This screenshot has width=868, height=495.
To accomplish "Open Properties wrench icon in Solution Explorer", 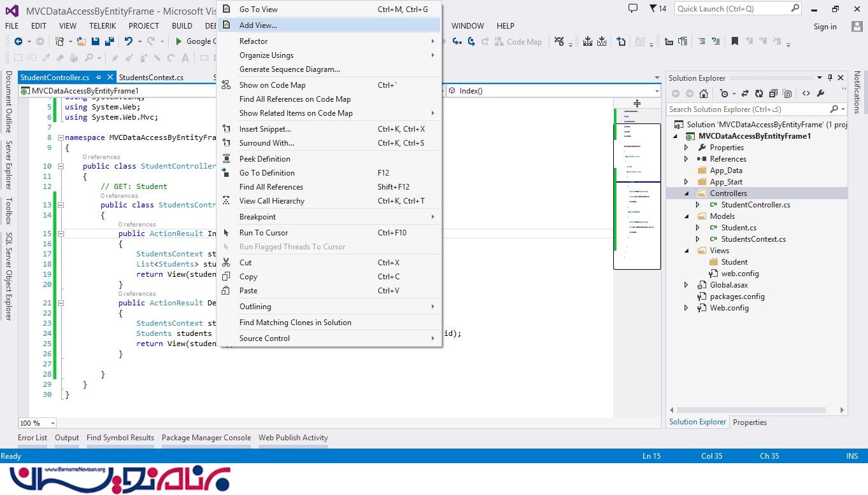I will point(821,94).
